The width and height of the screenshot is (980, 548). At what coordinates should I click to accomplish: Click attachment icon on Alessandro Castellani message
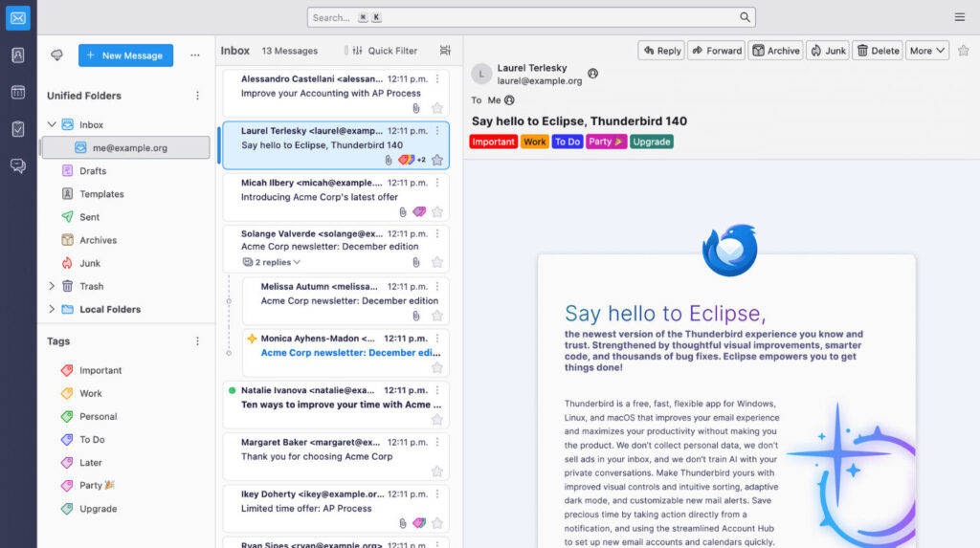click(416, 108)
